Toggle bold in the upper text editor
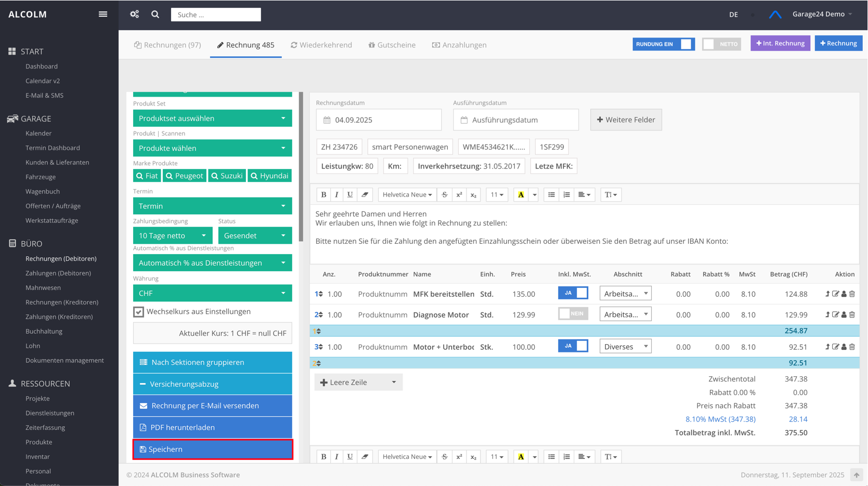 click(323, 194)
